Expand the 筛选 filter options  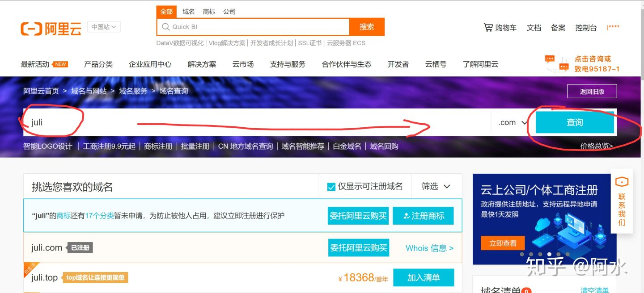pyautogui.click(x=436, y=186)
